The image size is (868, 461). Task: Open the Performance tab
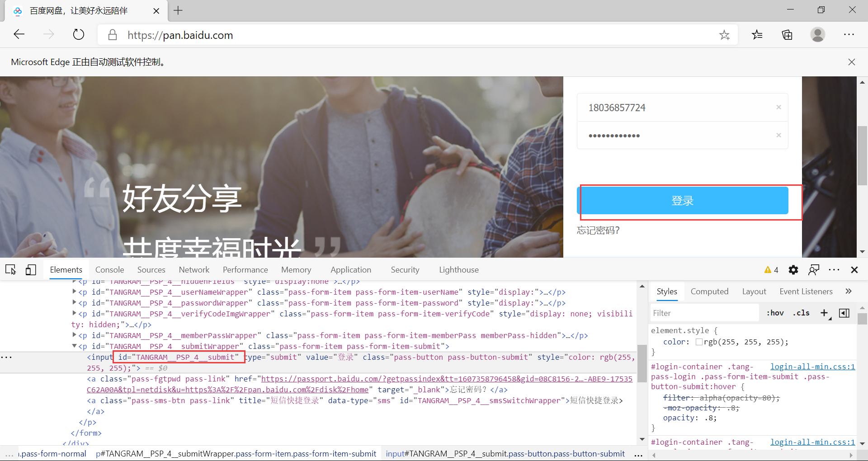[245, 270]
